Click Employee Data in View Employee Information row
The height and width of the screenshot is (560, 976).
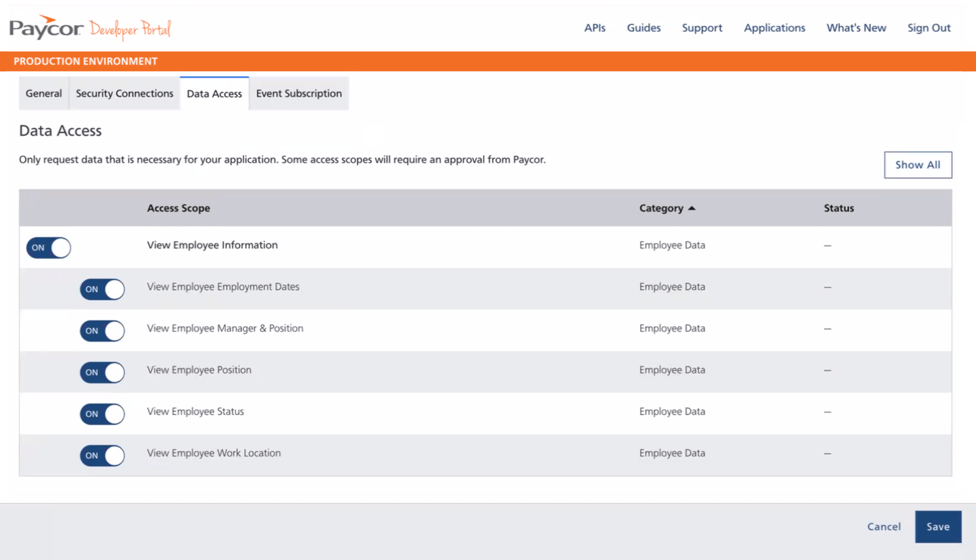click(x=672, y=245)
